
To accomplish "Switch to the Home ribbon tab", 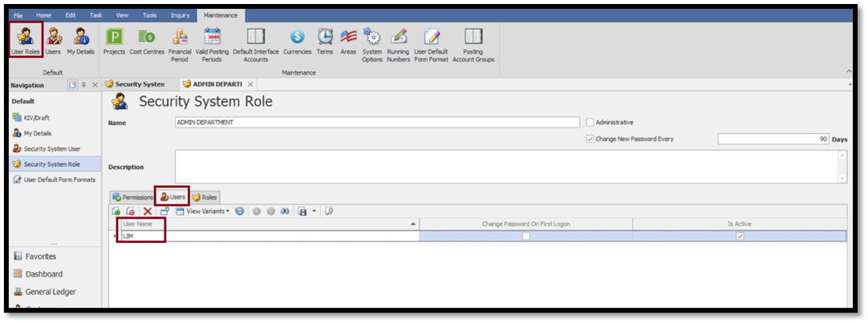I will pos(44,15).
